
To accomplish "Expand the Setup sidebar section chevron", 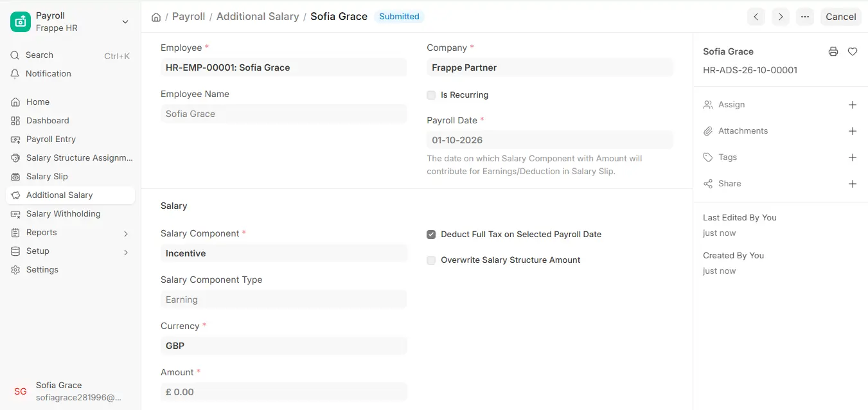I will [126, 252].
